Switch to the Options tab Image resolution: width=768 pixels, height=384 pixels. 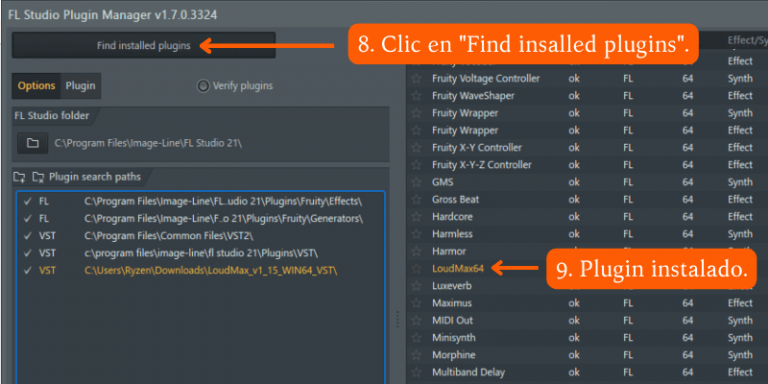[x=36, y=86]
